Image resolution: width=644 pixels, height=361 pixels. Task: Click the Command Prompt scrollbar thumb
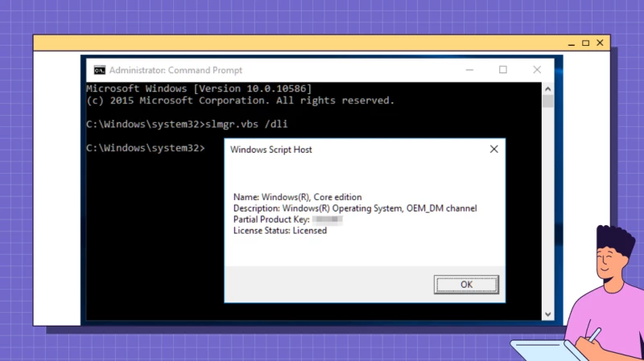(548, 101)
